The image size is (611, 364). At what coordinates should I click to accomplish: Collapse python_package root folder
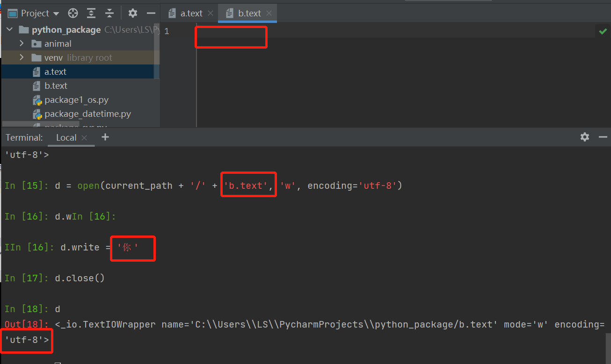coord(10,29)
